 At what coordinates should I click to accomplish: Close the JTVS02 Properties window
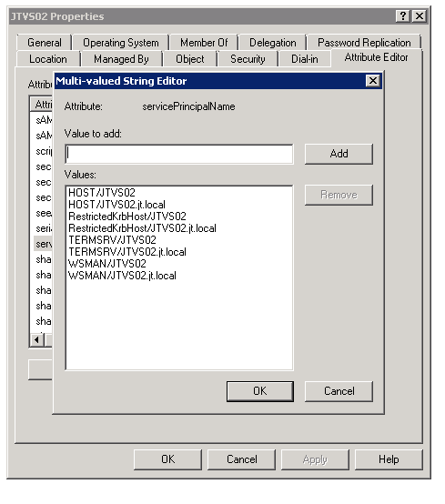coord(420,15)
